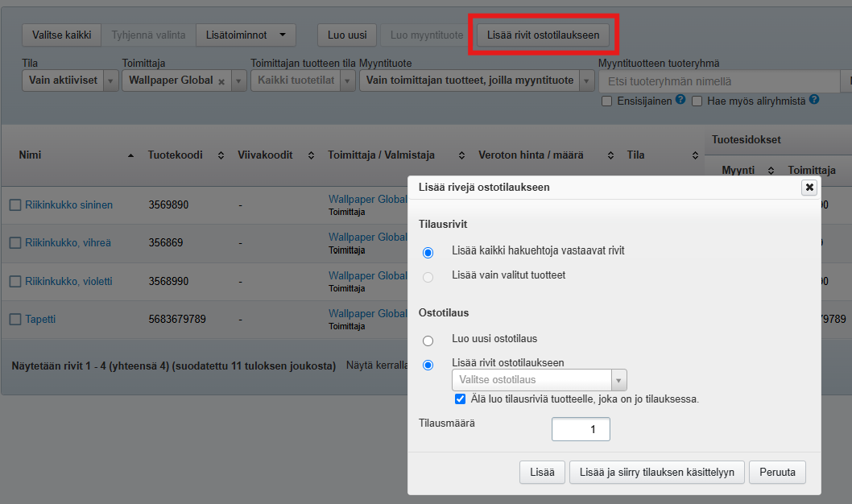Sort by Veroton hinta / määrä column
The height and width of the screenshot is (504, 852).
click(x=610, y=155)
